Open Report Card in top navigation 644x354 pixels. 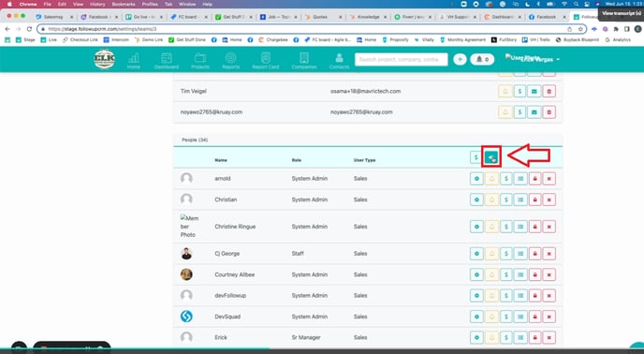coord(265,61)
